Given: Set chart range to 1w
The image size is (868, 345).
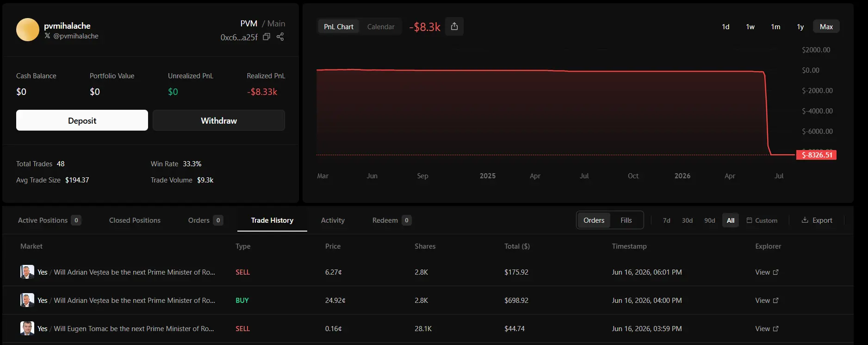Looking at the screenshot, I should pos(750,27).
